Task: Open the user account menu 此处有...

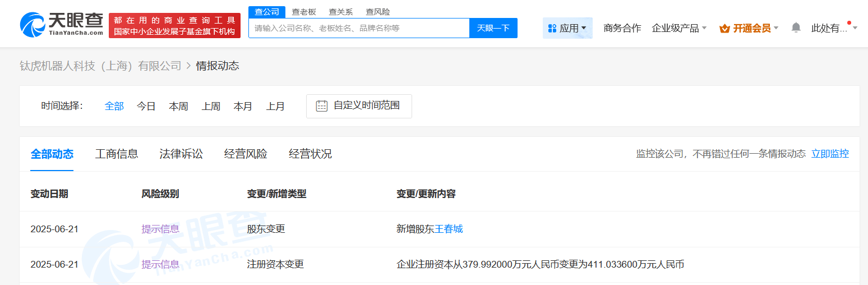Action: [834, 28]
